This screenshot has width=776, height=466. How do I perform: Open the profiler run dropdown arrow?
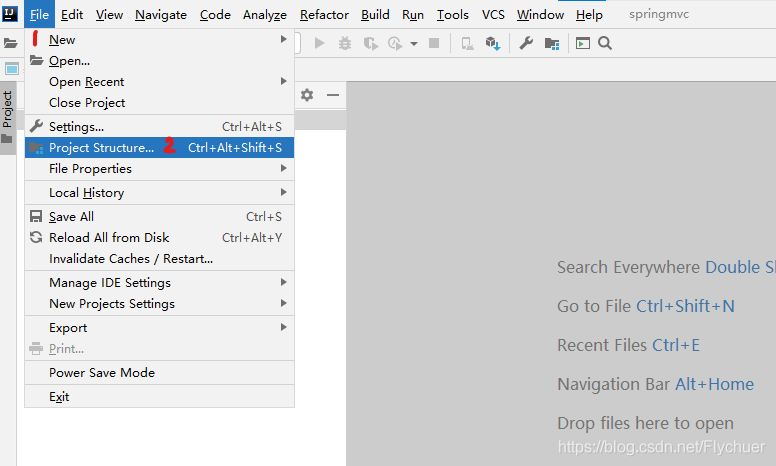(x=414, y=44)
